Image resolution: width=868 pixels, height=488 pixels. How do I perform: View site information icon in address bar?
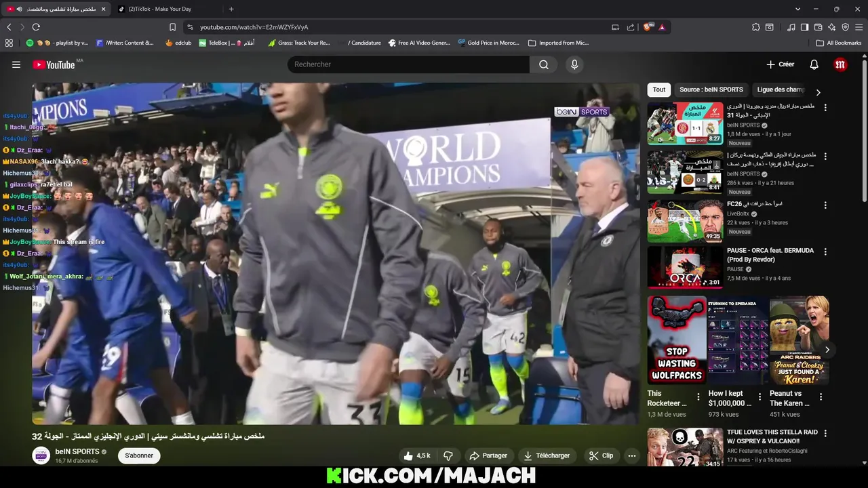coord(190,27)
